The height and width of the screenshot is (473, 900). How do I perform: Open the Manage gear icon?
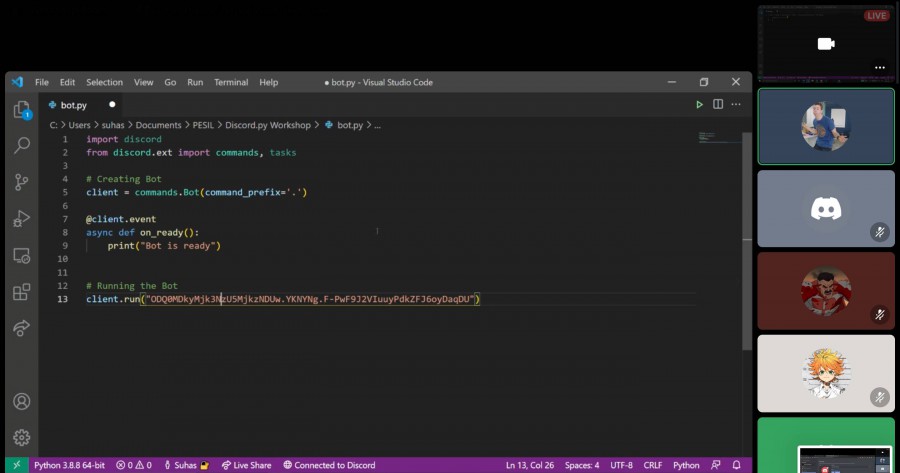21,438
